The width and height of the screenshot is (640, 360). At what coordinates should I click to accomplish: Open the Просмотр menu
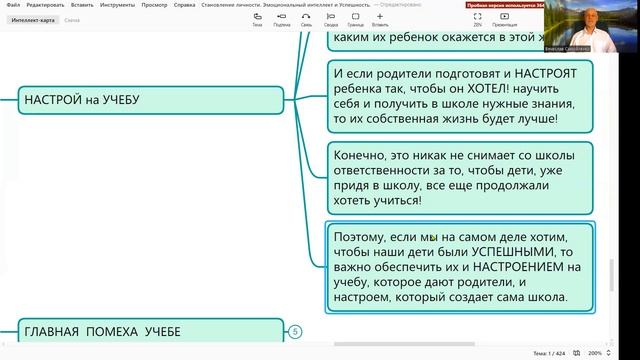coord(154,5)
